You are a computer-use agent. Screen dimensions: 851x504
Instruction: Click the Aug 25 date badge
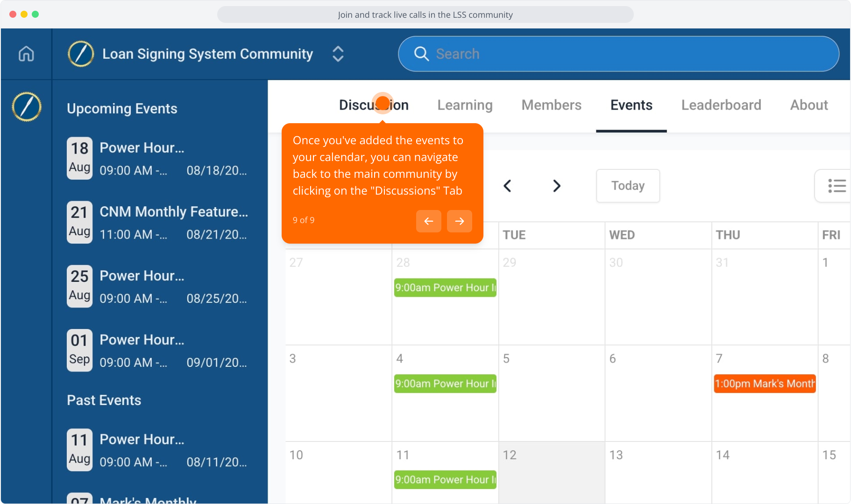pos(79,286)
